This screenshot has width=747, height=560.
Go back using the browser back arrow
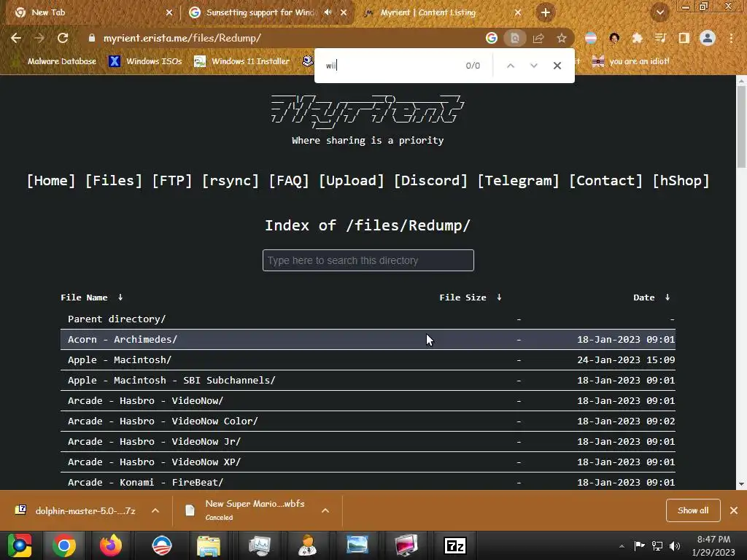click(x=16, y=38)
